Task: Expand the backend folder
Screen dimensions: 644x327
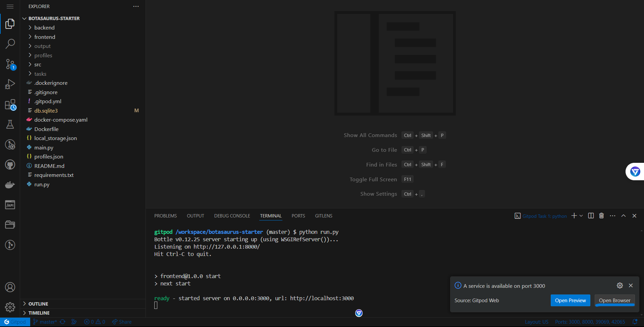Action: tap(45, 27)
